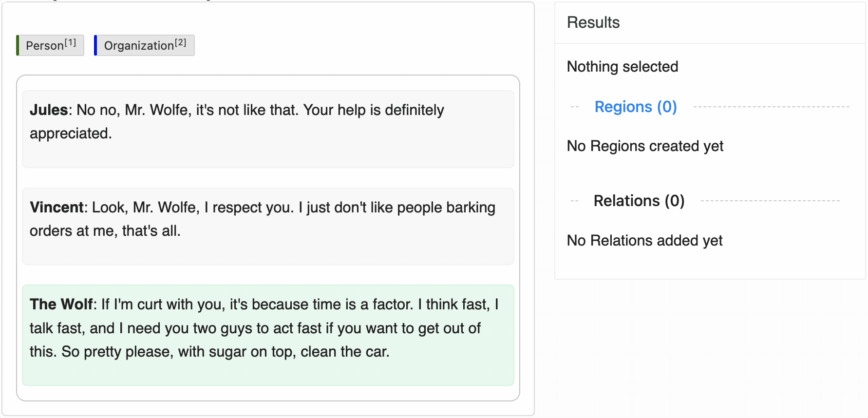Select Jules's dialogue paragraph block
Image resolution: width=868 pixels, height=418 pixels.
click(268, 129)
